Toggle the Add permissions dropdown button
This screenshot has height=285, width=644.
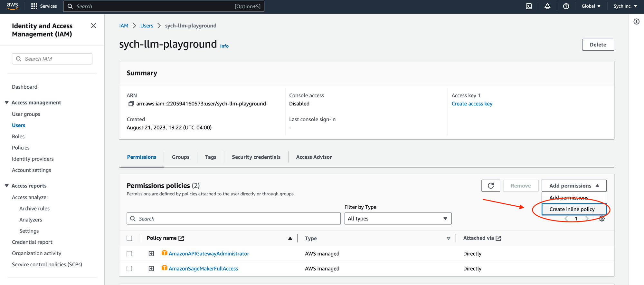pos(574,186)
